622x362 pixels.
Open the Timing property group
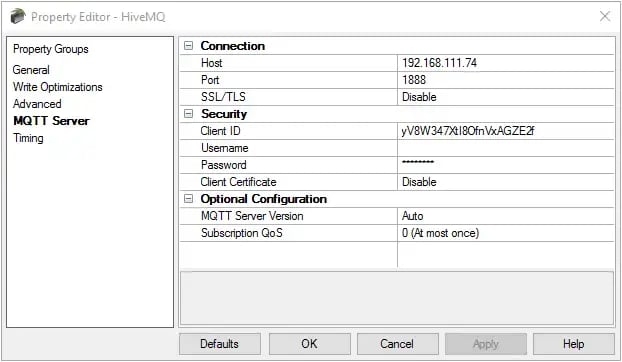pos(28,138)
